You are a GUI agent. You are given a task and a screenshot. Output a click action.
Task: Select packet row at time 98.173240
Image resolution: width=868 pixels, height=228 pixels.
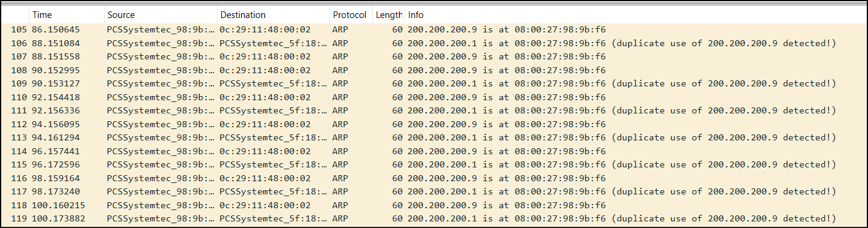click(434, 191)
